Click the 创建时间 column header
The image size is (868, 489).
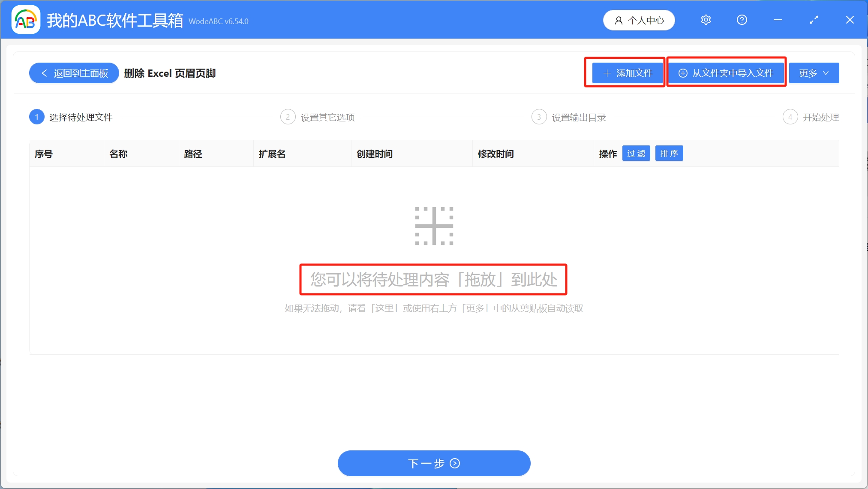pos(374,154)
